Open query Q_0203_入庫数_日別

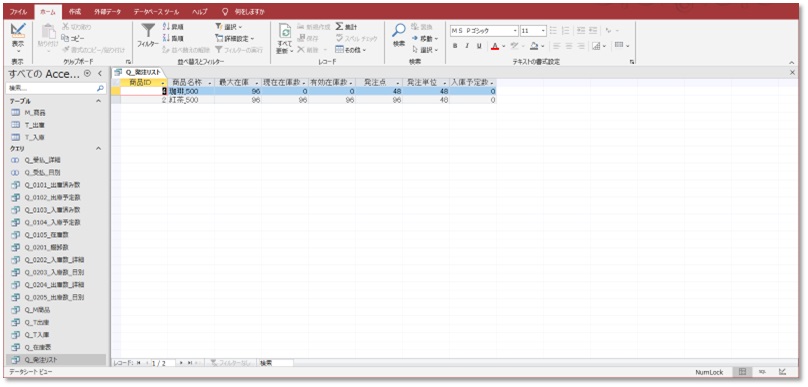coord(54,272)
